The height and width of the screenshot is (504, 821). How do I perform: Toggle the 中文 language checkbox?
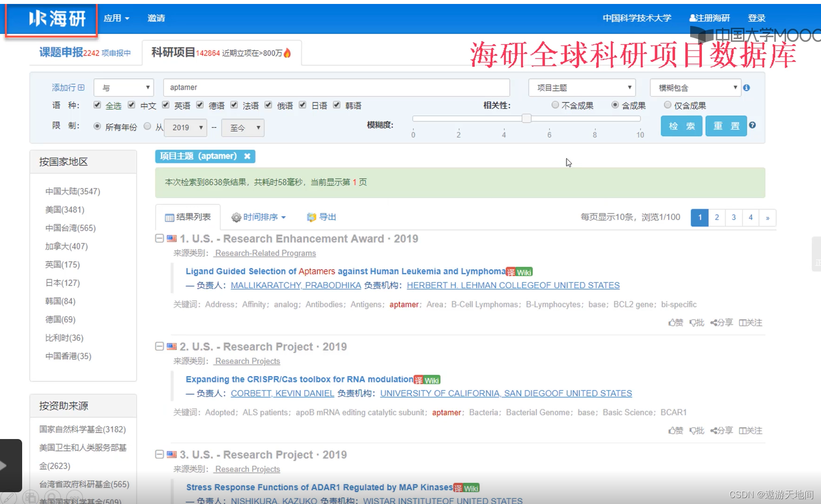[x=131, y=105]
